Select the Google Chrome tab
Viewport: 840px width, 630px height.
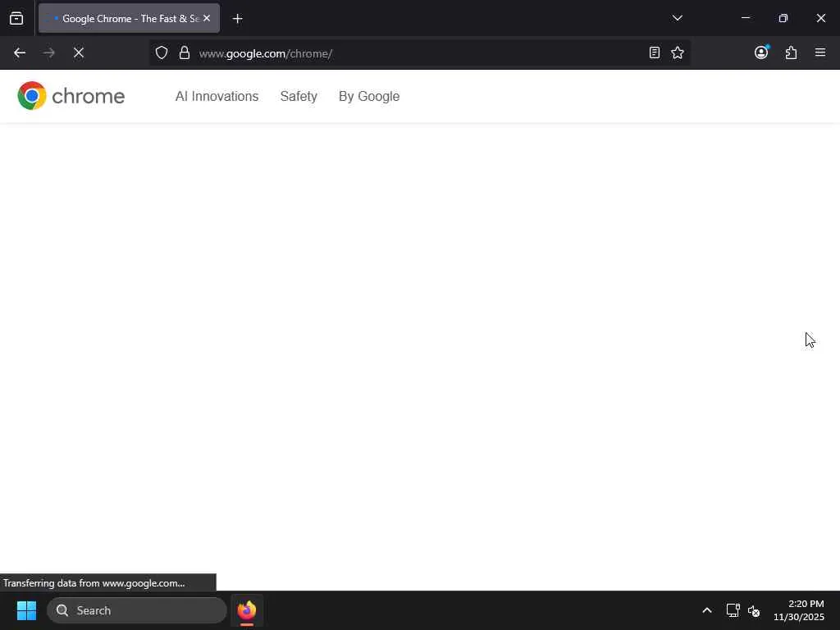(129, 18)
